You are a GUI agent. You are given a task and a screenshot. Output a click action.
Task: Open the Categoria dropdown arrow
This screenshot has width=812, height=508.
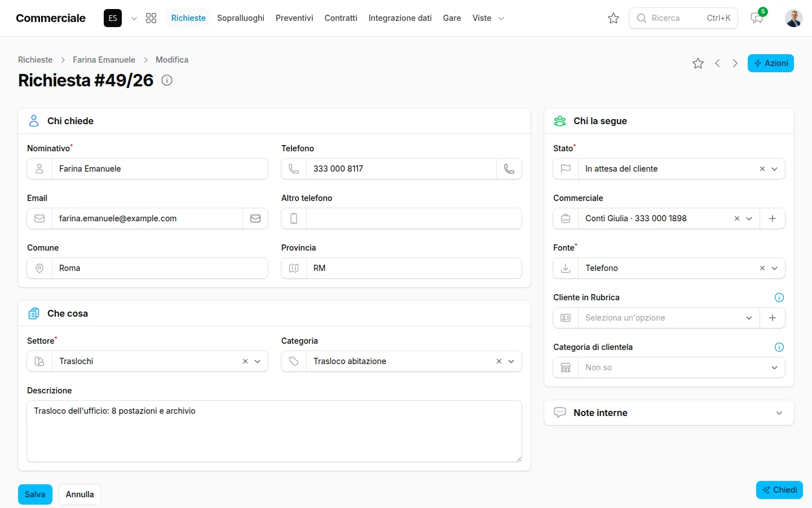tap(511, 361)
